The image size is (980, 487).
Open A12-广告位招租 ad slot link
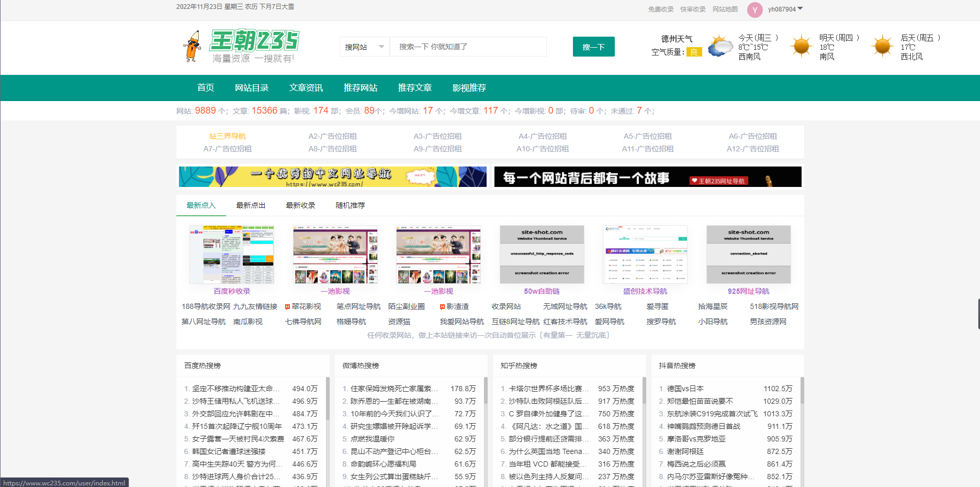tap(752, 149)
